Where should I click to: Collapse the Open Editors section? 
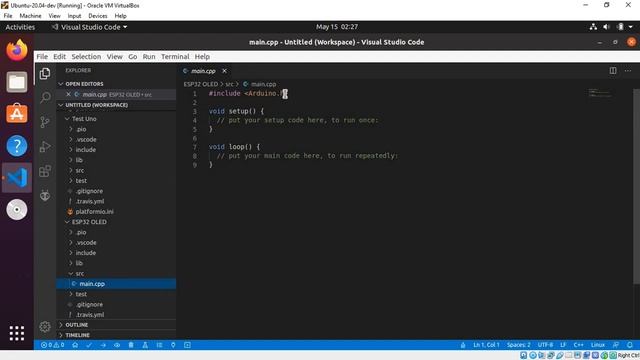point(116,84)
